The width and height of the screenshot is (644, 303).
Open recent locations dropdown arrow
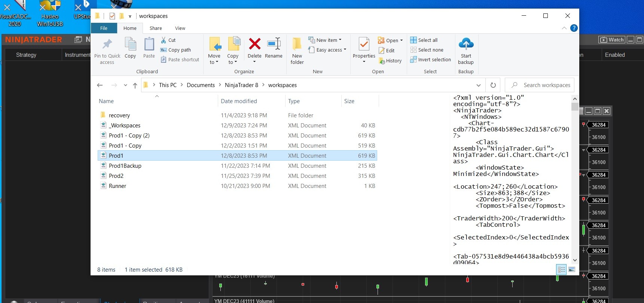pos(125,85)
